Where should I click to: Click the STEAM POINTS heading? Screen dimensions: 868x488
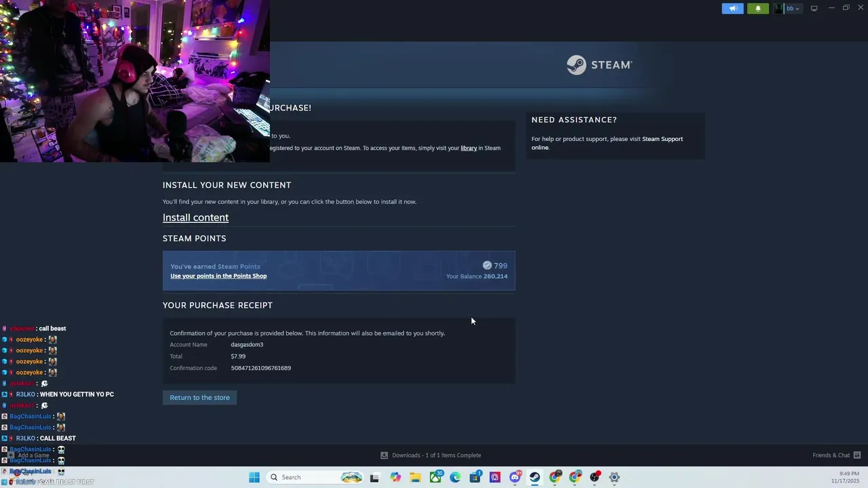click(x=195, y=239)
